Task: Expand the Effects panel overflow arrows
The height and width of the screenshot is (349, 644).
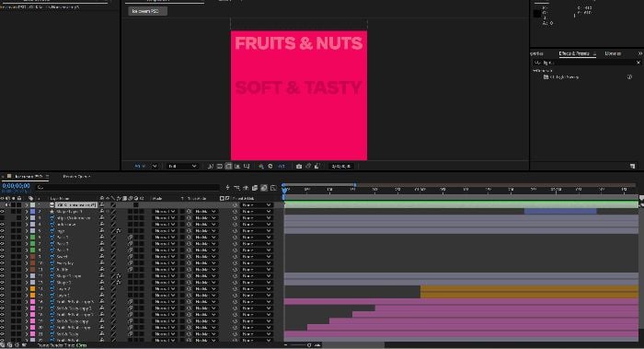Action: pos(640,53)
